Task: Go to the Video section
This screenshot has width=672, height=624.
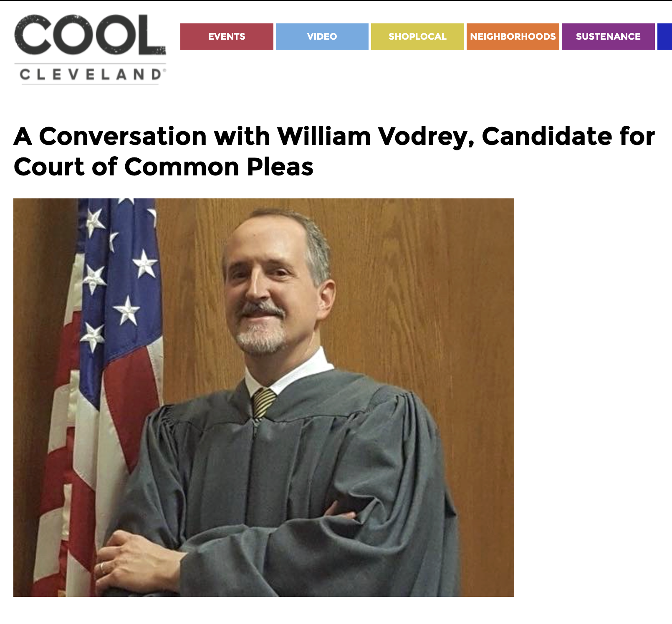Action: point(322,37)
